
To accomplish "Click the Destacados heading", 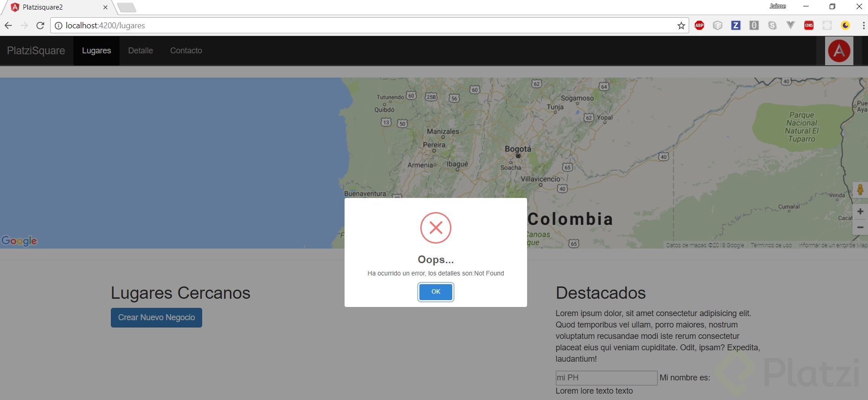I will coord(601,293).
